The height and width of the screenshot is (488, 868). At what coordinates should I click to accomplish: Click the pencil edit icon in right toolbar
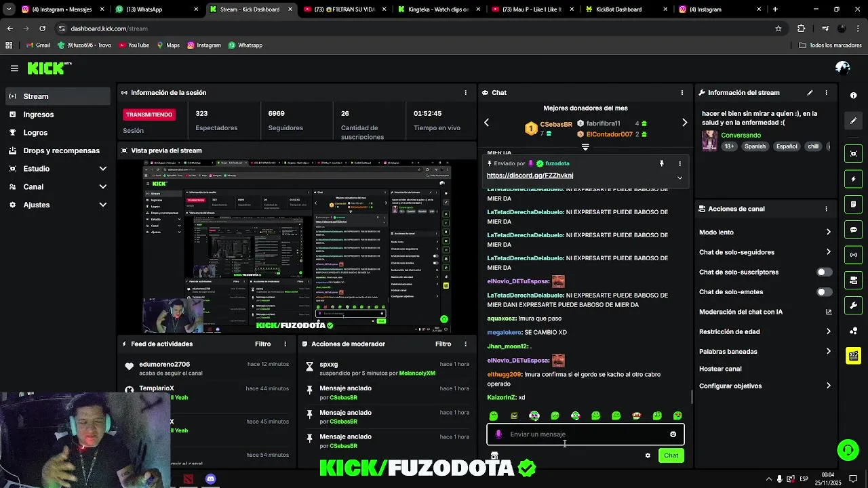pyautogui.click(x=854, y=121)
